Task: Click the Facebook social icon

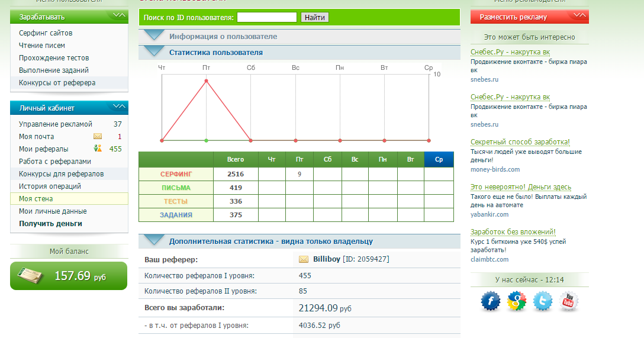Action: [x=491, y=301]
